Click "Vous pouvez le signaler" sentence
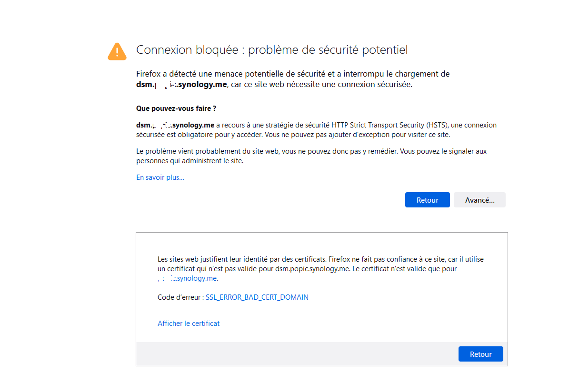Image resolution: width=579 pixels, height=392 pixels. 443,151
